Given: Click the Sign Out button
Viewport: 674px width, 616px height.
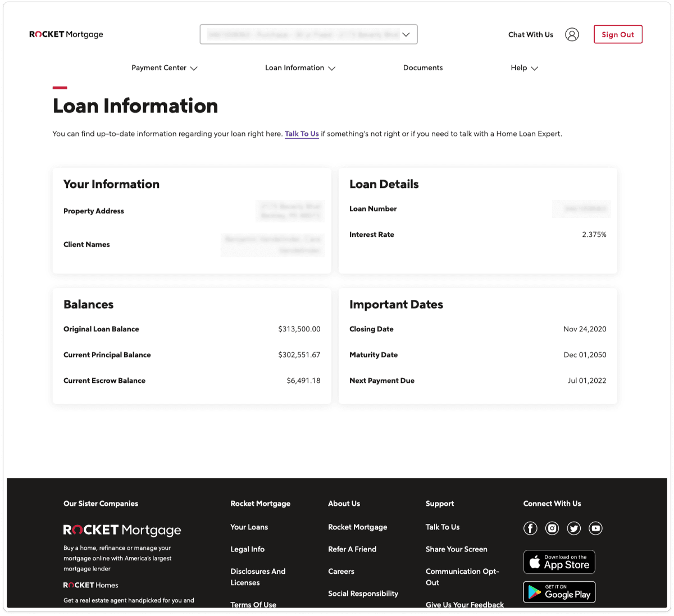Looking at the screenshot, I should (x=618, y=34).
